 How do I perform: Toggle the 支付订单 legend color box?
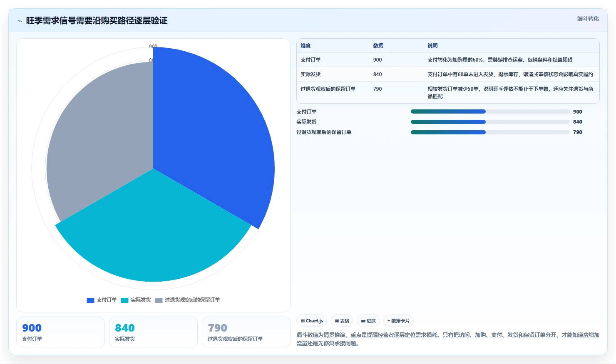(90, 300)
